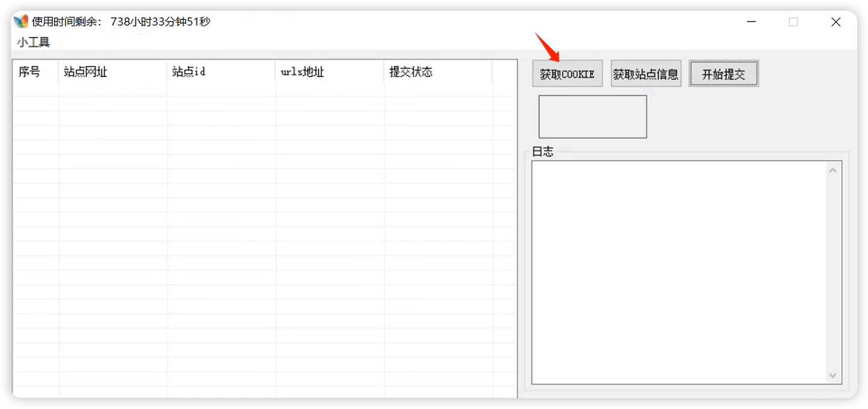Viewport: 868px width, 409px height.
Task: Open the 小工具 menu
Action: [34, 42]
